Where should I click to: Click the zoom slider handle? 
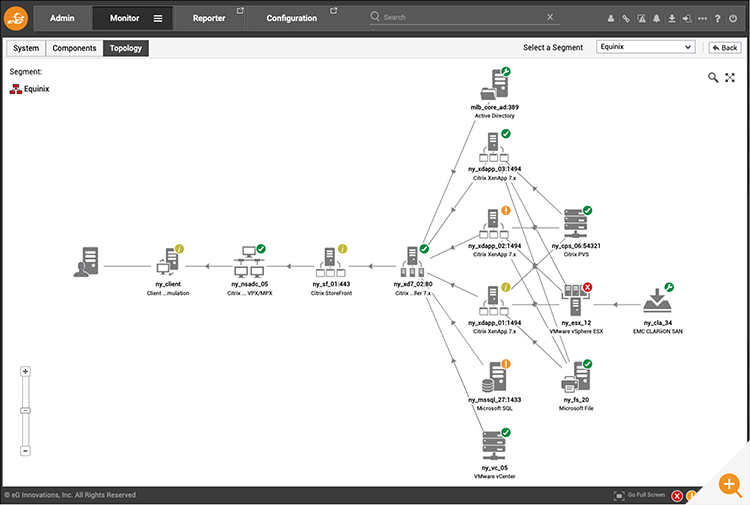tap(25, 410)
